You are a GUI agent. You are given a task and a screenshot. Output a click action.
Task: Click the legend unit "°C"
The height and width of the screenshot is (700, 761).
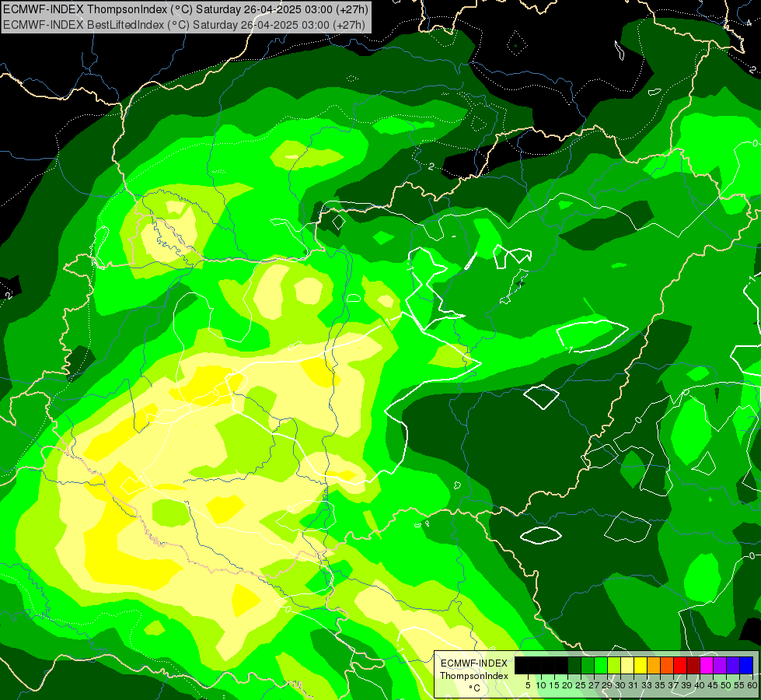[x=475, y=688]
